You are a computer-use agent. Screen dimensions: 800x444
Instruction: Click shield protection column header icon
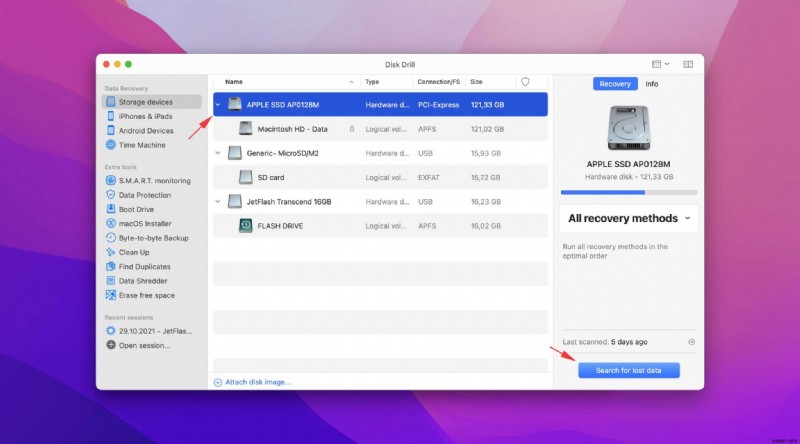525,82
